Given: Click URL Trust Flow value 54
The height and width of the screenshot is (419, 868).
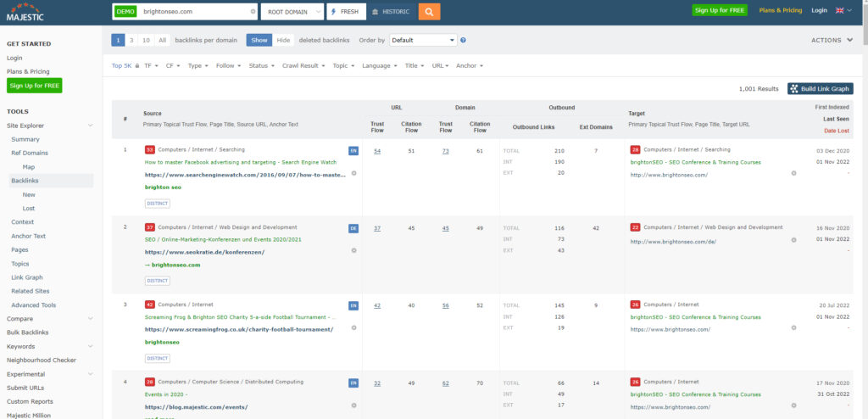Looking at the screenshot, I should pos(377,151).
